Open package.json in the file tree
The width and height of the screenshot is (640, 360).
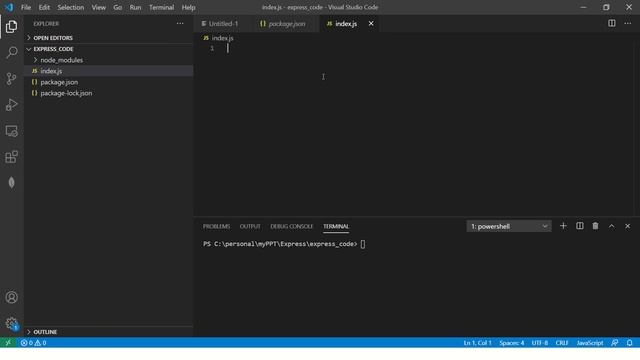[x=109, y=82]
